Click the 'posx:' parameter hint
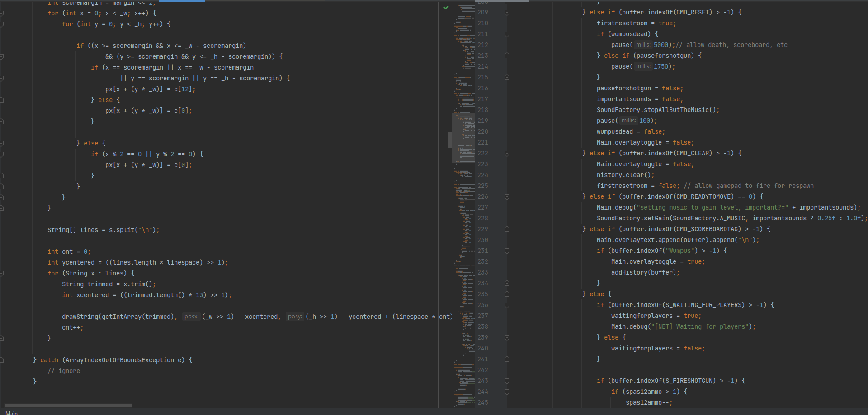 191,317
